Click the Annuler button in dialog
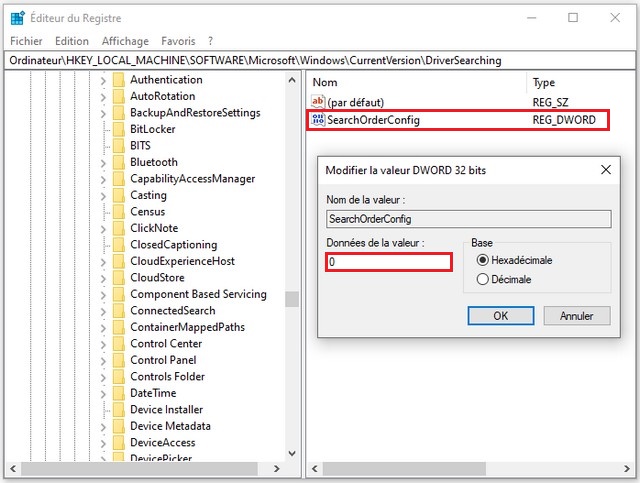 coord(576,316)
